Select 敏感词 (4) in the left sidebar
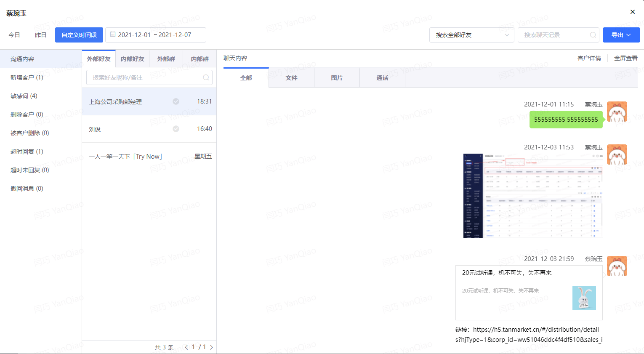The image size is (644, 354). coord(24,96)
